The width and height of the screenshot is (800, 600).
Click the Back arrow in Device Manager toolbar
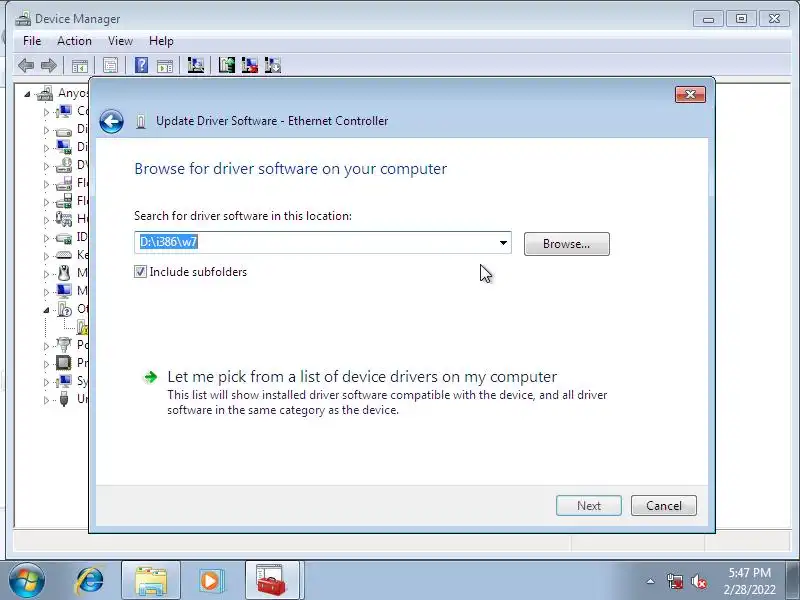point(26,65)
